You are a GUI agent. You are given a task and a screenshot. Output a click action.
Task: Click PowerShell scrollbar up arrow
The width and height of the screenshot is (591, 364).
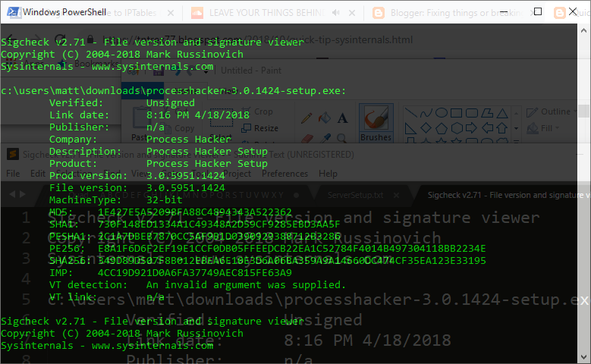click(584, 30)
